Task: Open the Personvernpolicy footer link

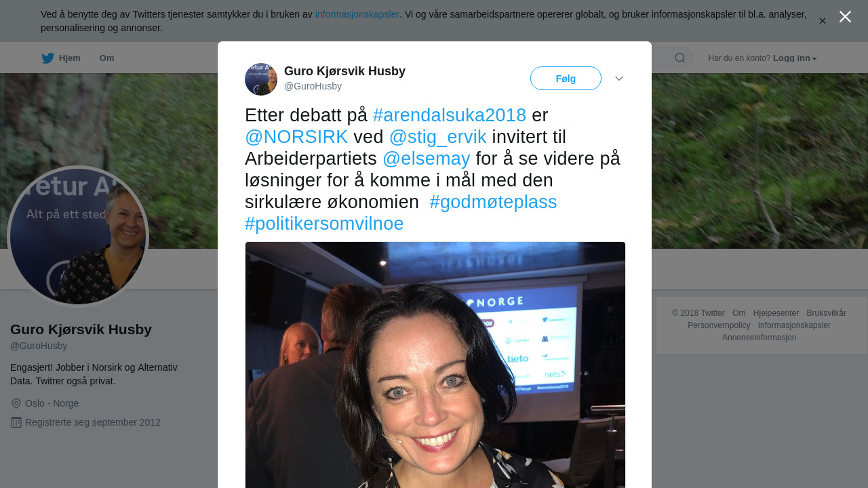Action: (x=719, y=325)
